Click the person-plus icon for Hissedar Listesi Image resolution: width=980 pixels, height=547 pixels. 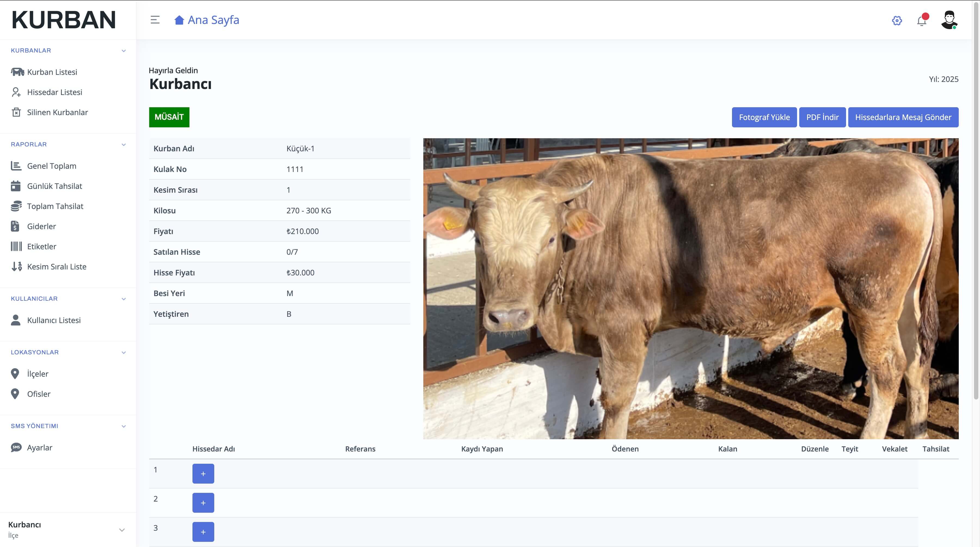[16, 92]
